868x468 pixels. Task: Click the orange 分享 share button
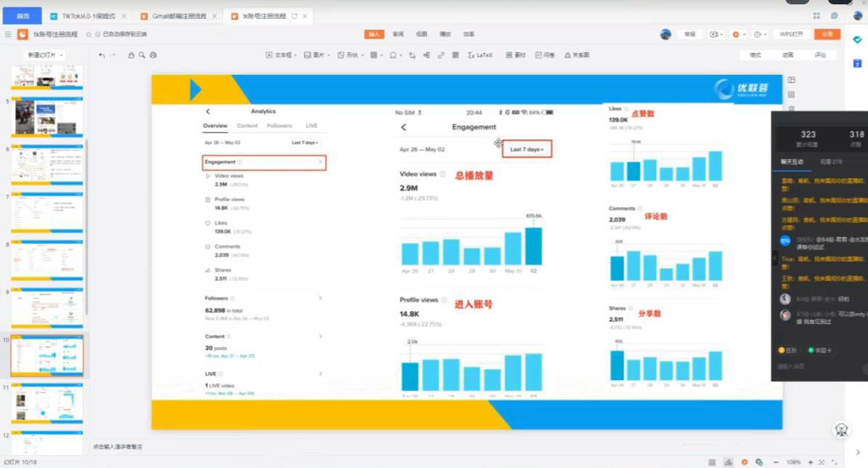[x=827, y=34]
